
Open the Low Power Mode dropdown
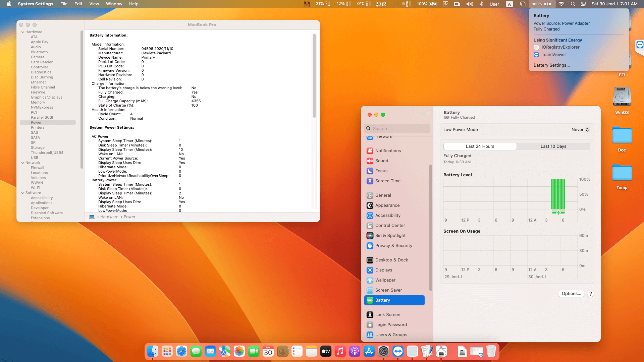click(x=580, y=130)
